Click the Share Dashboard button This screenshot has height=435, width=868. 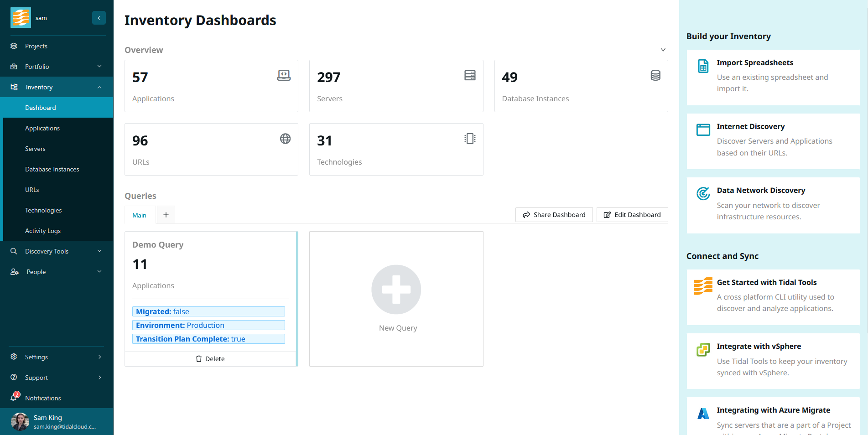coord(554,215)
